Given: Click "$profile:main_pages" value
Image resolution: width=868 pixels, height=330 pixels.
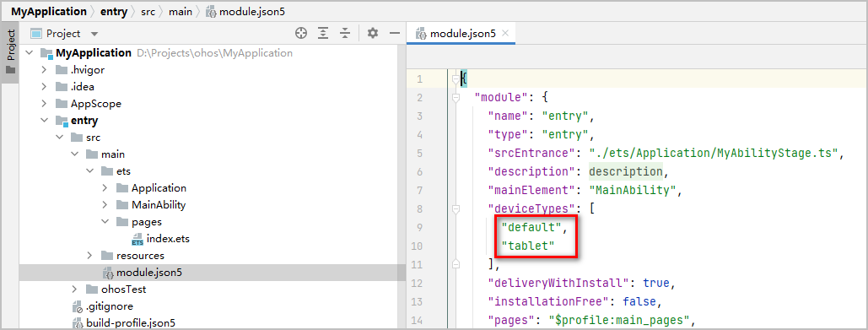Looking at the screenshot, I should pos(619,320).
